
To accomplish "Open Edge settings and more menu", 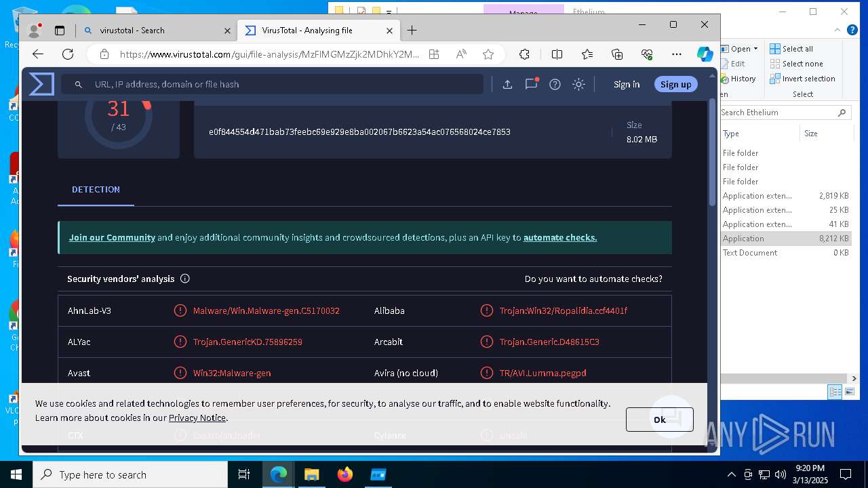I will click(x=677, y=54).
